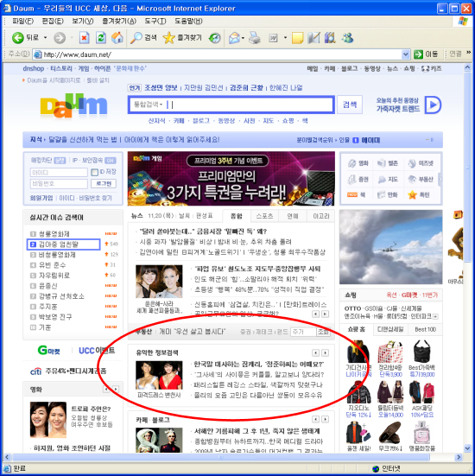The width and height of the screenshot is (475, 476).
Task: Check the ID 저장 checkbox
Action: 95,173
